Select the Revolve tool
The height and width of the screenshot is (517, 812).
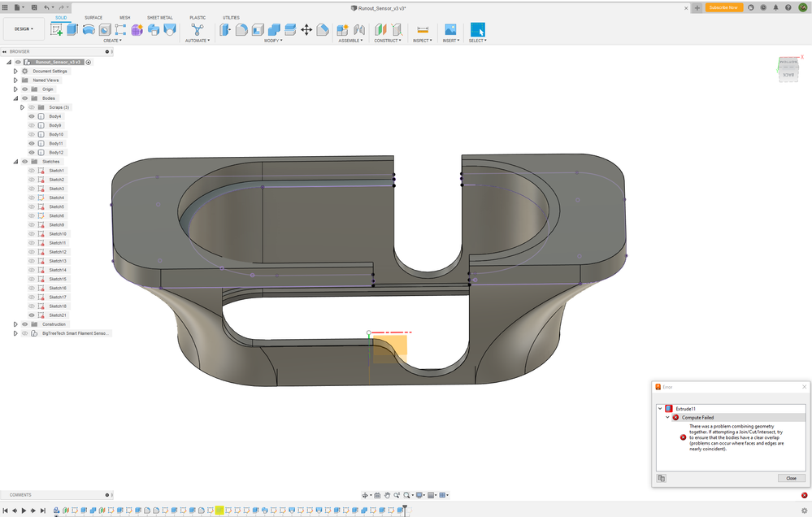coord(89,29)
